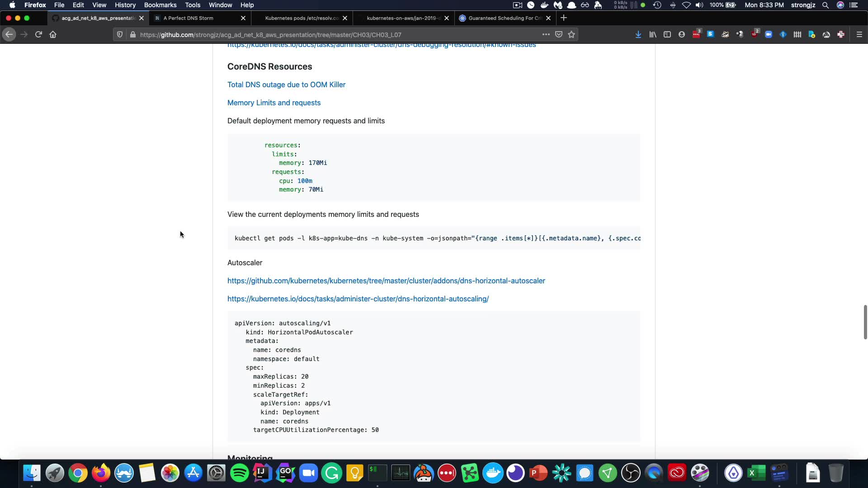Show tracking protection shield info

[120, 34]
